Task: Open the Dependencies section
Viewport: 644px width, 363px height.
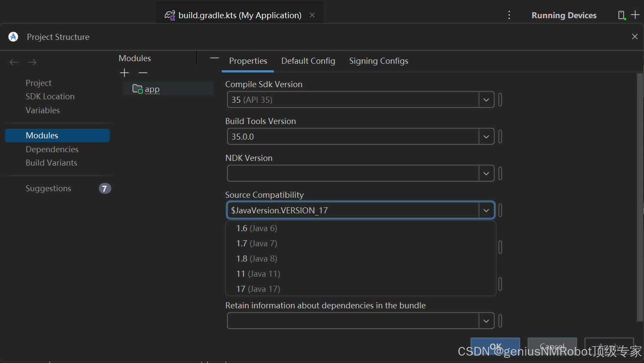Action: 52,149
